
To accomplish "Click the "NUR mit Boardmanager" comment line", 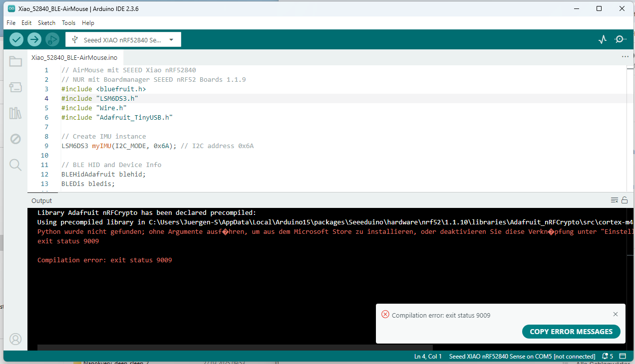I will pyautogui.click(x=154, y=80).
